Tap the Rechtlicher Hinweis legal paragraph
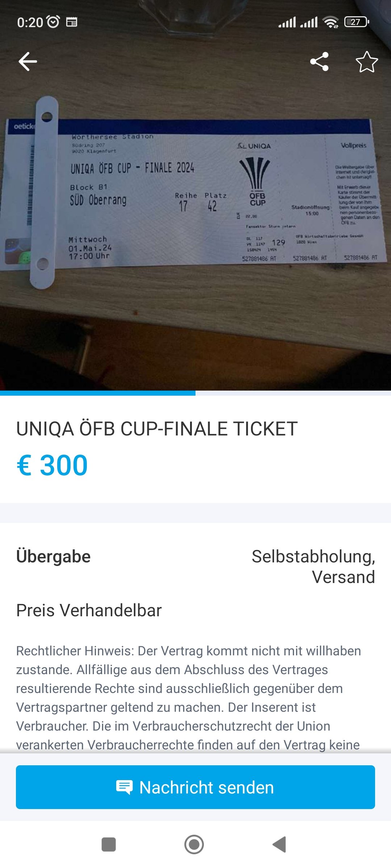Viewport: 391px width, 868px height. 188,698
